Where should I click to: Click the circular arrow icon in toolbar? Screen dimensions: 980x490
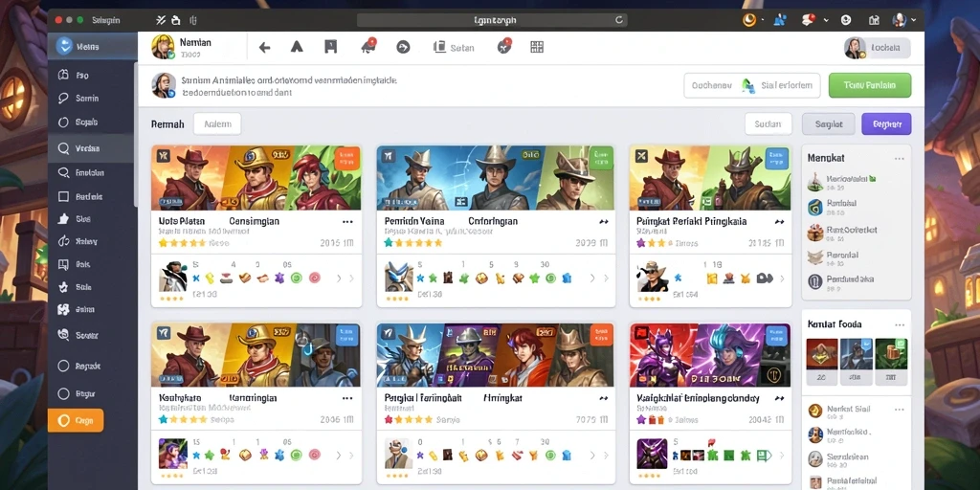click(x=403, y=47)
